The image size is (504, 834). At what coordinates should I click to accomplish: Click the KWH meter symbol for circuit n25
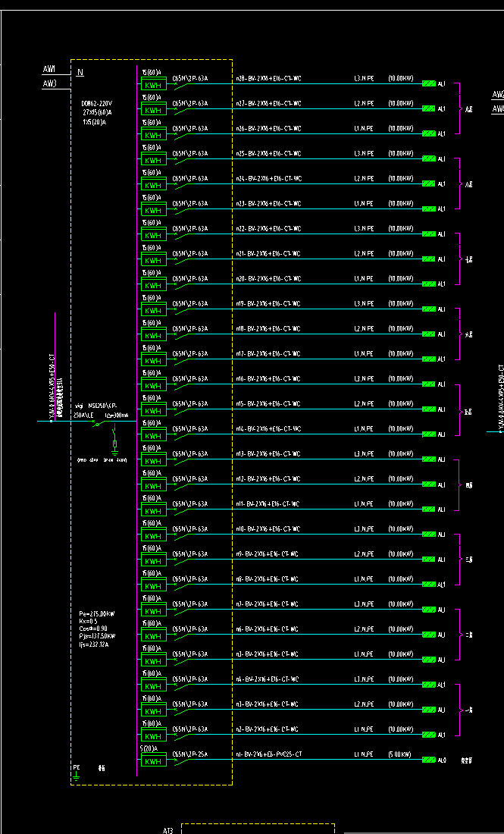pyautogui.click(x=154, y=159)
